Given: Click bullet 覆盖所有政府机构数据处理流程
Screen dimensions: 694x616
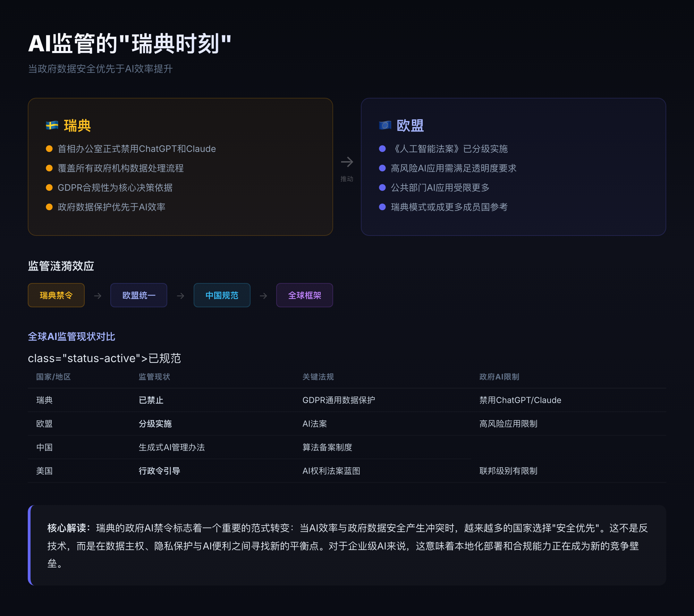Looking at the screenshot, I should pyautogui.click(x=121, y=168).
